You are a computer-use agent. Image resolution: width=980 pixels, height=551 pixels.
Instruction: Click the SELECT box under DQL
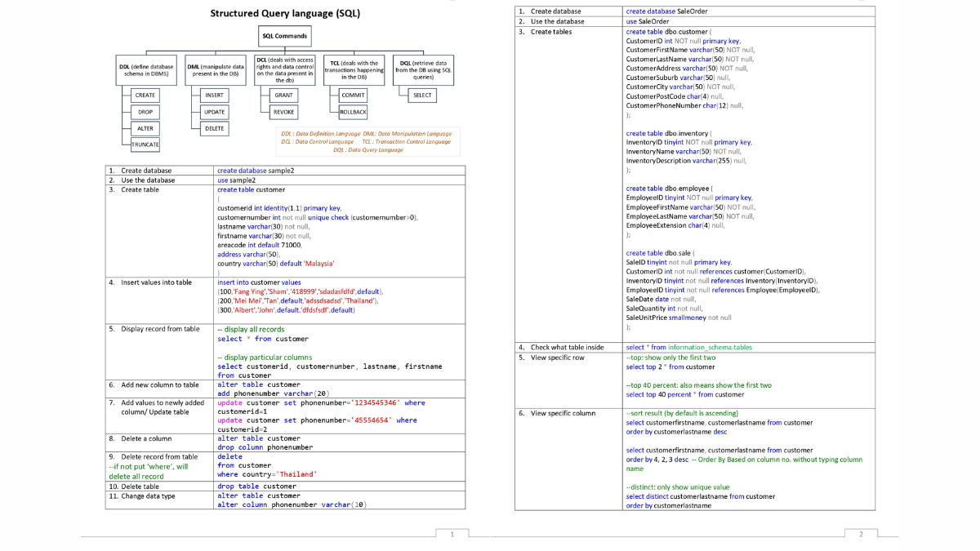coord(423,96)
